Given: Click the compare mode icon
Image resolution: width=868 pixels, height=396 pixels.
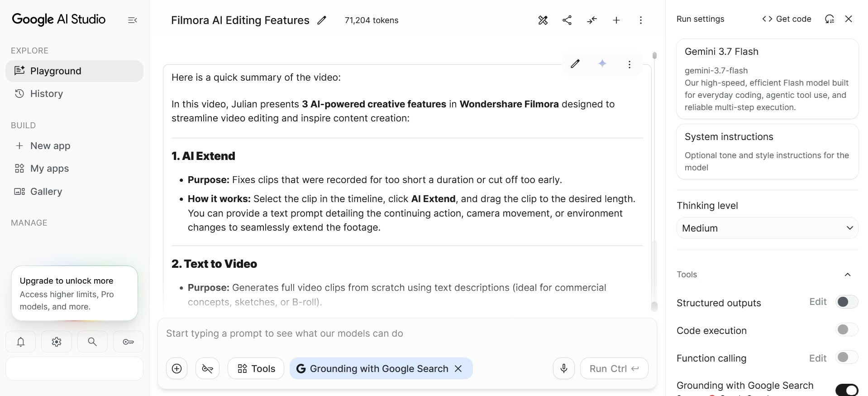Looking at the screenshot, I should (x=592, y=20).
